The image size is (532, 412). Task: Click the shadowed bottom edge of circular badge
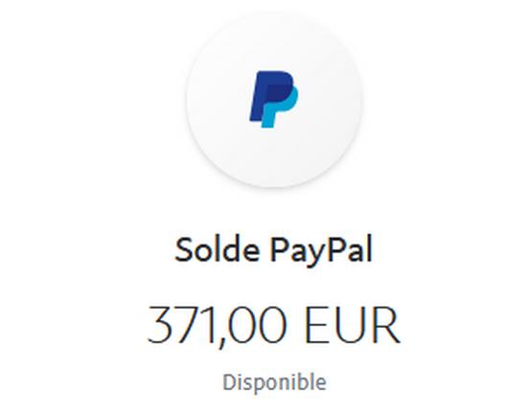(x=274, y=183)
